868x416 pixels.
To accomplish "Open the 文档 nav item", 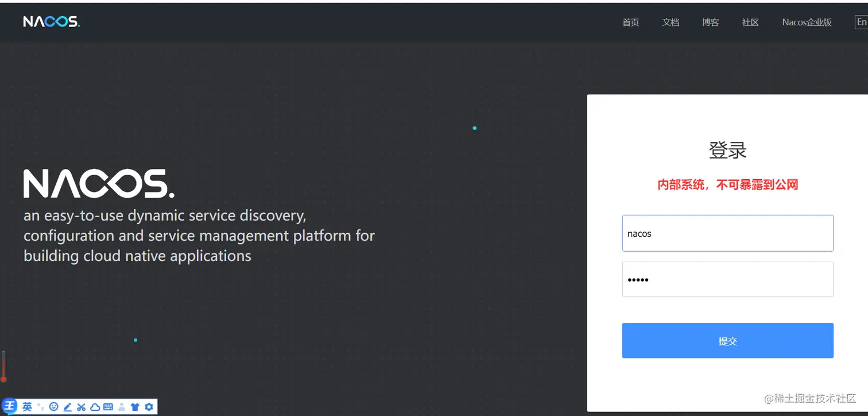I will tap(671, 22).
